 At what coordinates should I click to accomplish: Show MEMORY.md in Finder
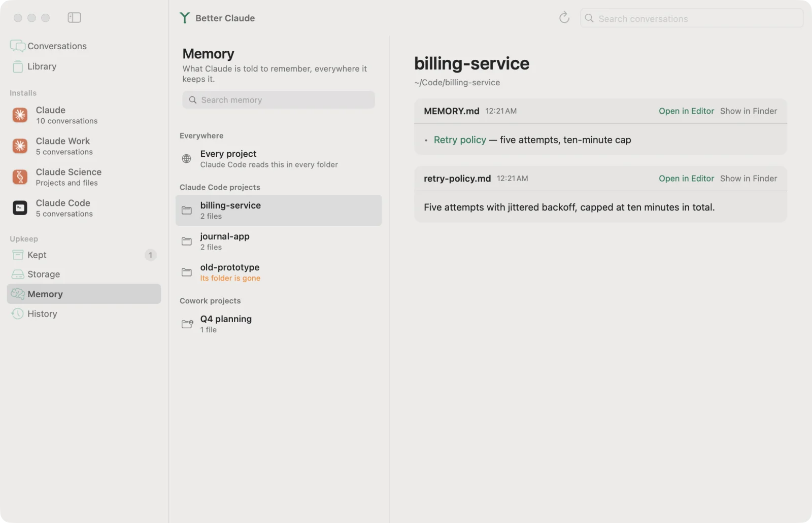click(x=749, y=111)
